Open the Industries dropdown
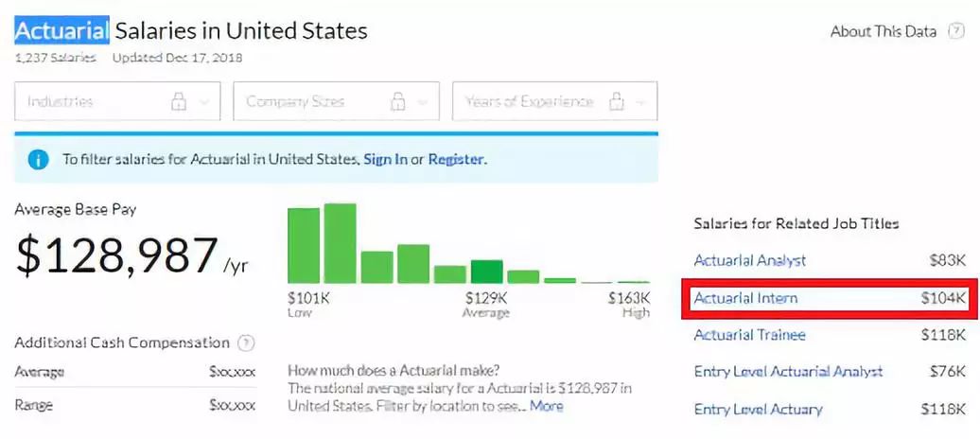 coord(117,100)
